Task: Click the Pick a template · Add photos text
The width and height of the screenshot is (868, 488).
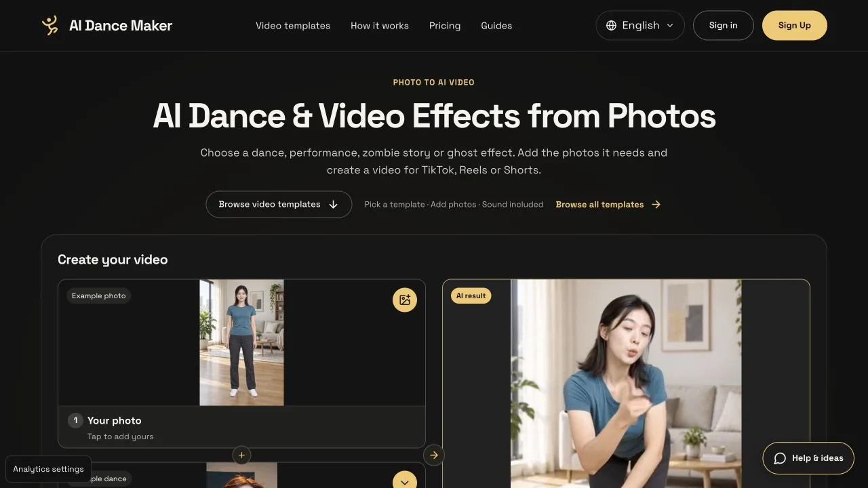Action: (x=454, y=205)
